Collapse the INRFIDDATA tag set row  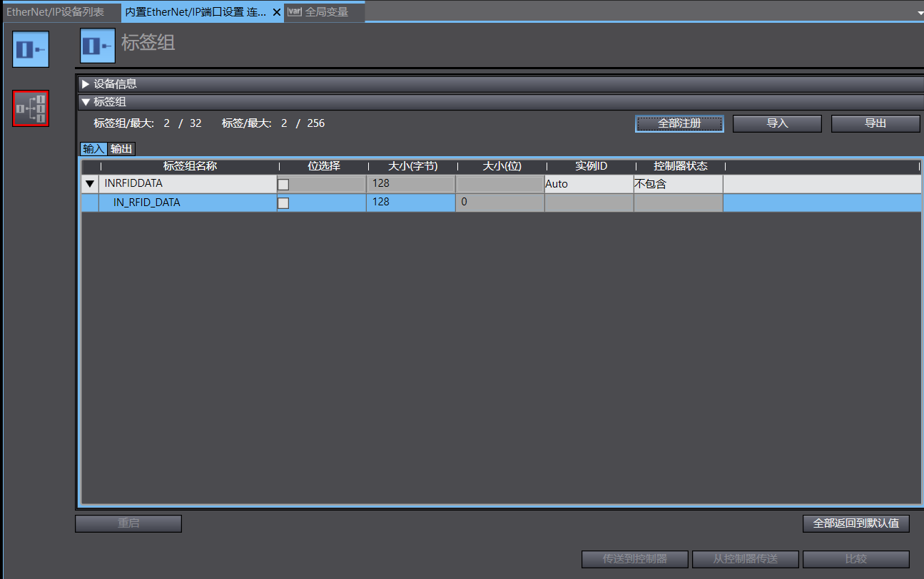(90, 184)
